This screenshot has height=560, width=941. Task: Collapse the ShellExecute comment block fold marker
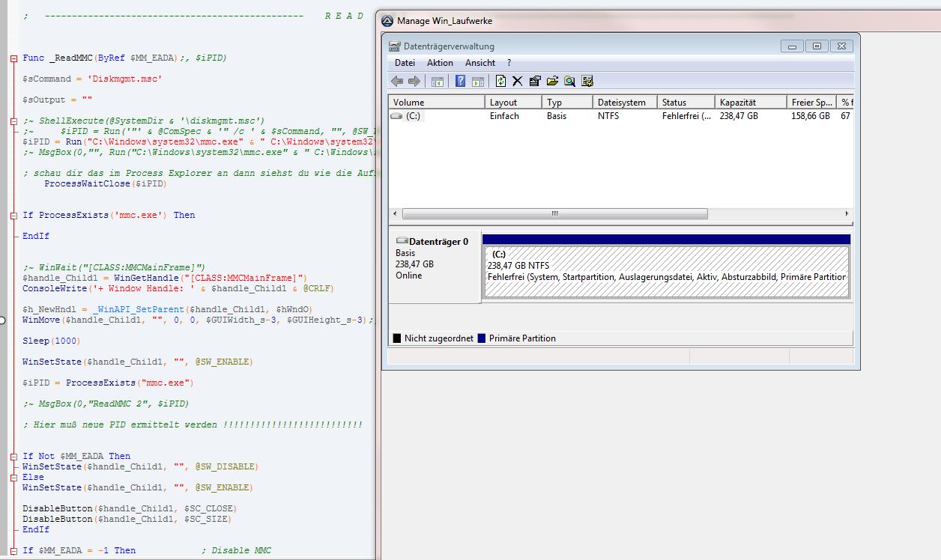(x=13, y=121)
